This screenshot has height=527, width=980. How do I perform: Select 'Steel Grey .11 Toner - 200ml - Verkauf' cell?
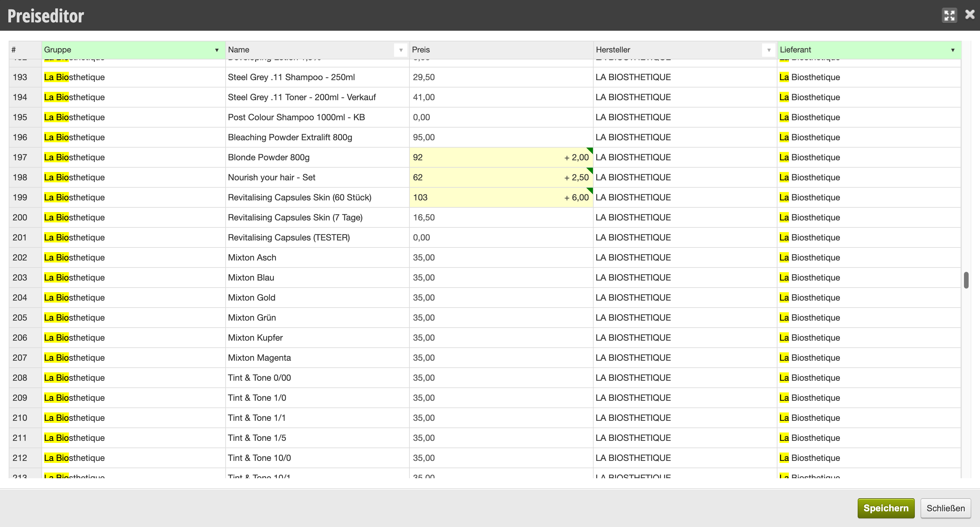point(317,97)
